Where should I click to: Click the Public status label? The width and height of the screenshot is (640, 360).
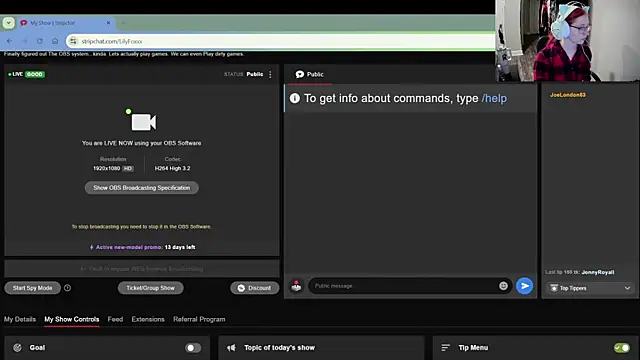(x=255, y=74)
